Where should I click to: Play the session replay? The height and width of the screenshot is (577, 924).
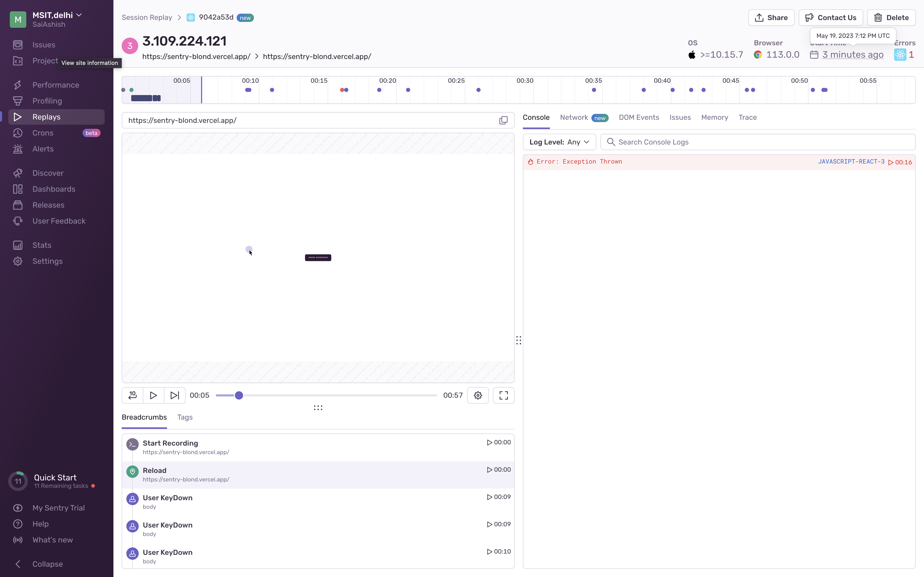[153, 395]
